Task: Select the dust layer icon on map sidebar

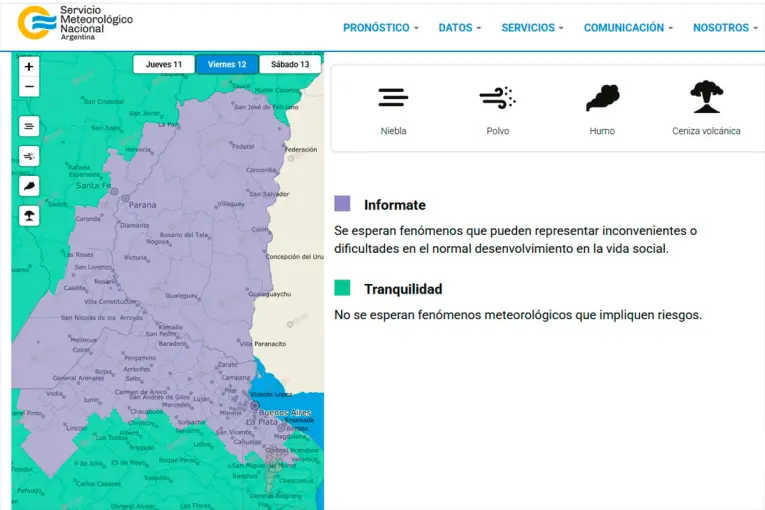Action: 29,156
